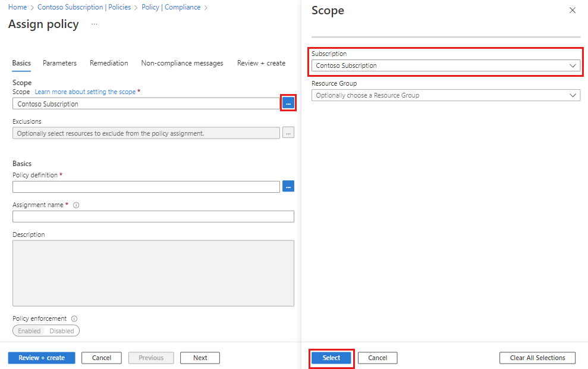Screen dimensions: 588x369
Task: Open the Remediation tab
Action: coord(109,63)
